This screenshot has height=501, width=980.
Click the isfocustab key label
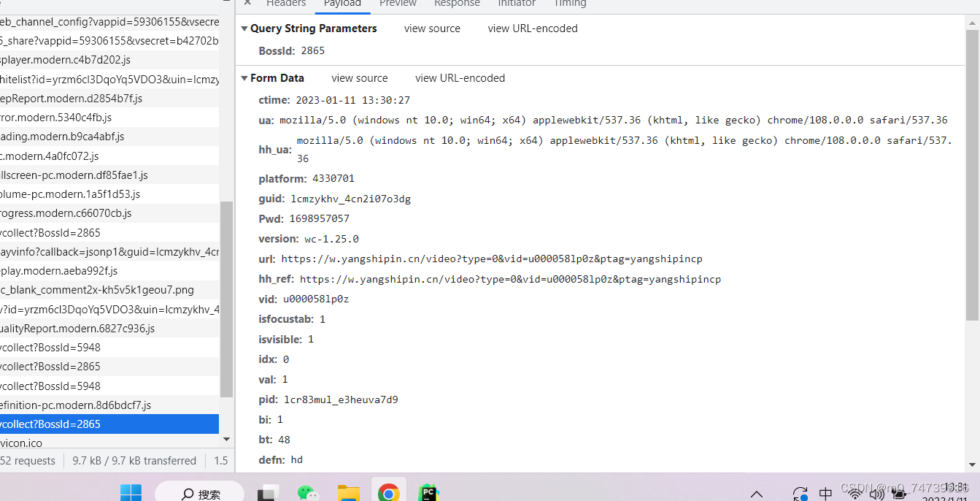point(286,319)
